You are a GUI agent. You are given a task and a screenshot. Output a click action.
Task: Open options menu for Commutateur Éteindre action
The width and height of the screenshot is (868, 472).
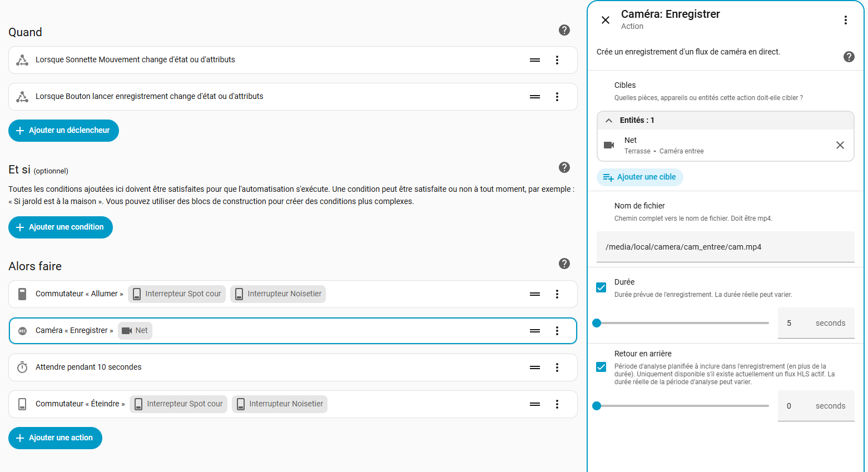557,404
